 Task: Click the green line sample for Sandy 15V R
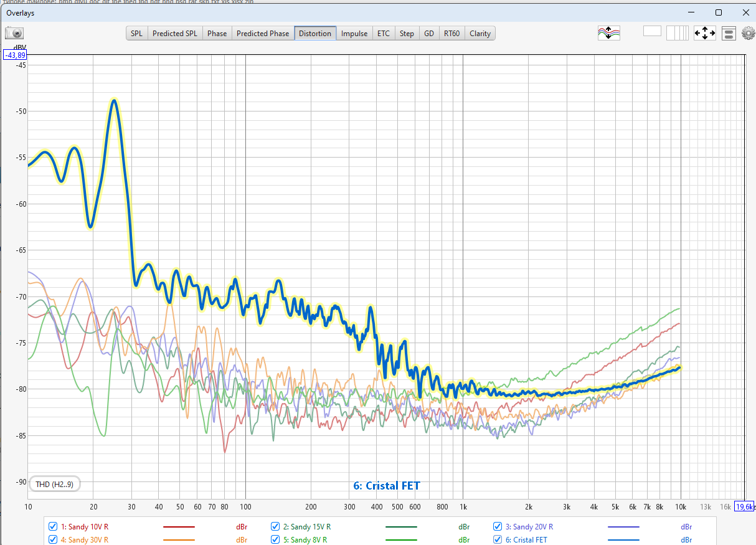click(x=401, y=527)
